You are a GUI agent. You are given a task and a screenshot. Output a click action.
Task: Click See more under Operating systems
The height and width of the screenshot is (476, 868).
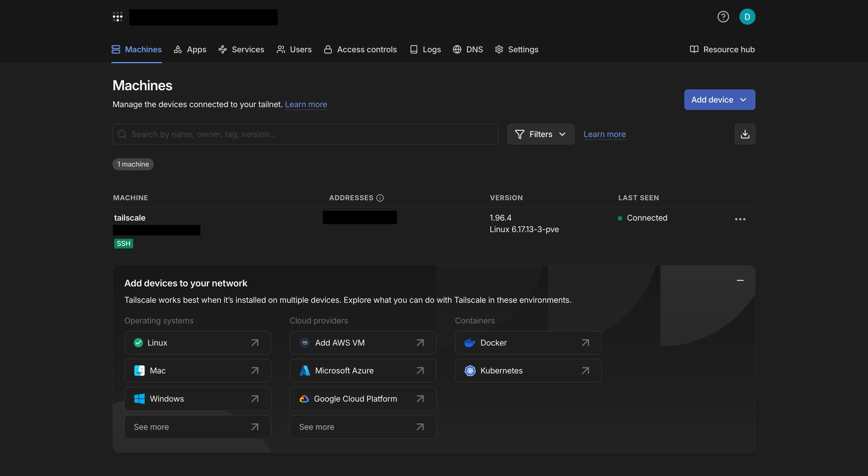pyautogui.click(x=198, y=427)
